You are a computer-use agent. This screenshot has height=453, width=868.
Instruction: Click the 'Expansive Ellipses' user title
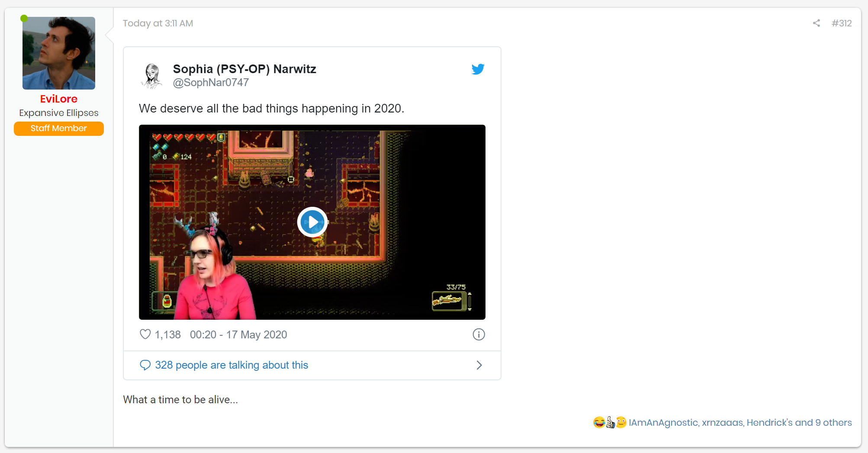59,113
